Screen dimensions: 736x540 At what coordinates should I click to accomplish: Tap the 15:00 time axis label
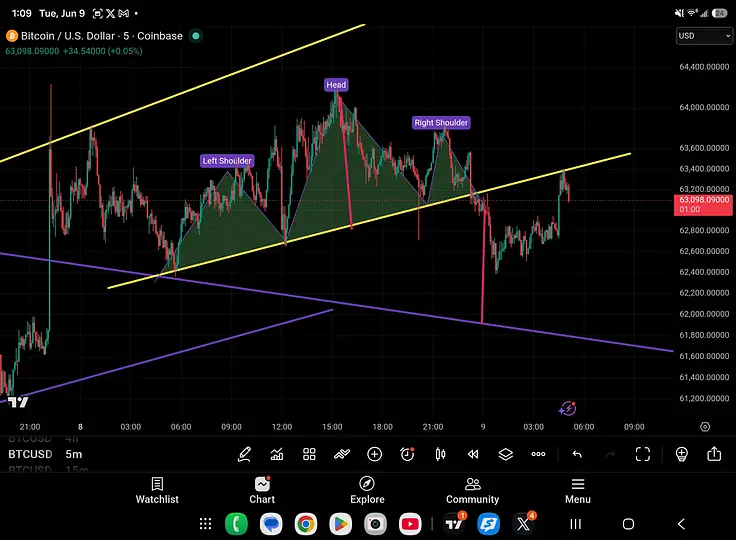point(332,427)
